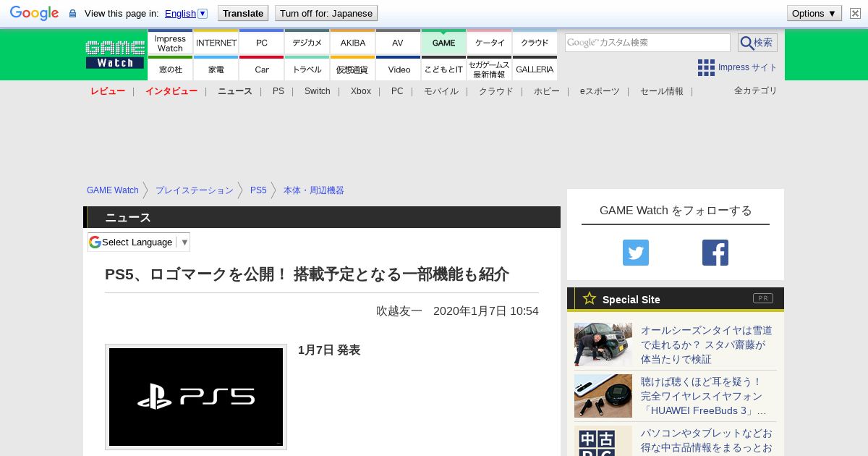868x456 pixels.
Task: Open the INTERNET Watch tab
Action: (216, 43)
